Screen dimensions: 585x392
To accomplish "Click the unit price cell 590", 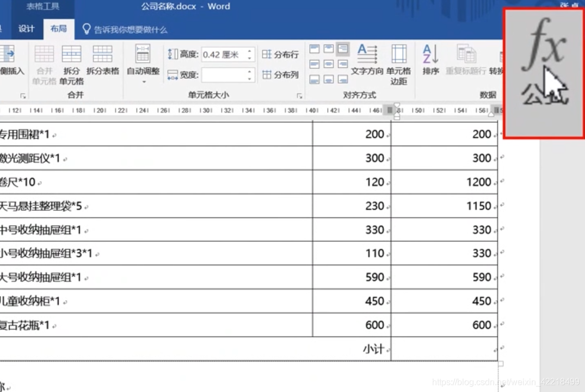I will pyautogui.click(x=352, y=277).
